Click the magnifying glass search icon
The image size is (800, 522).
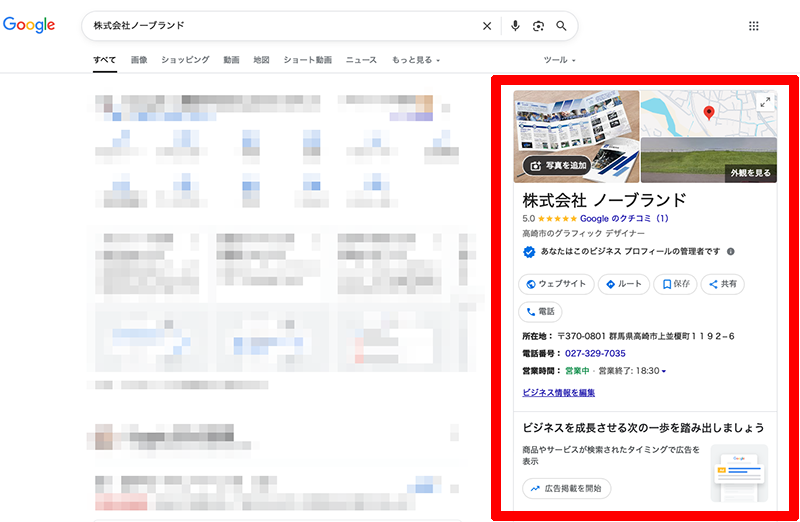click(x=561, y=26)
